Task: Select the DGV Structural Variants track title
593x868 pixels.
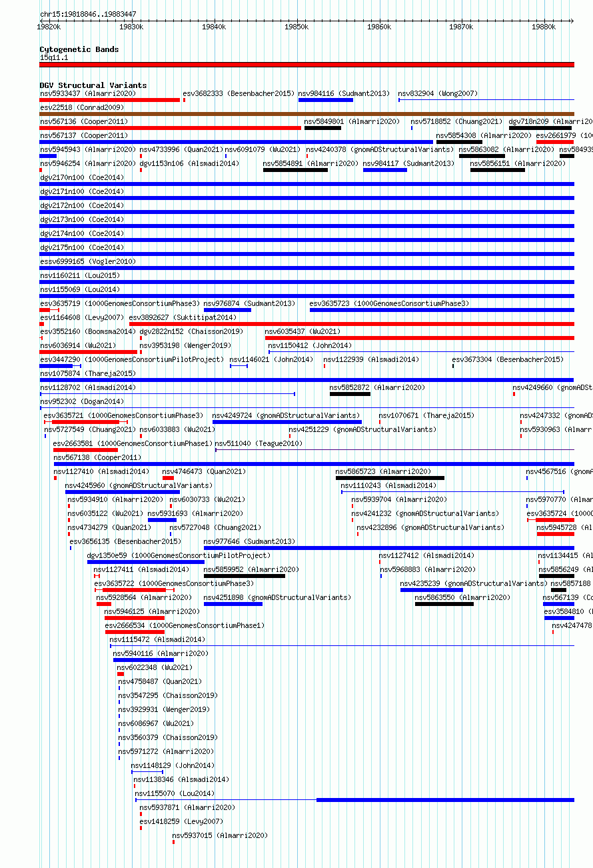Action: (x=93, y=85)
